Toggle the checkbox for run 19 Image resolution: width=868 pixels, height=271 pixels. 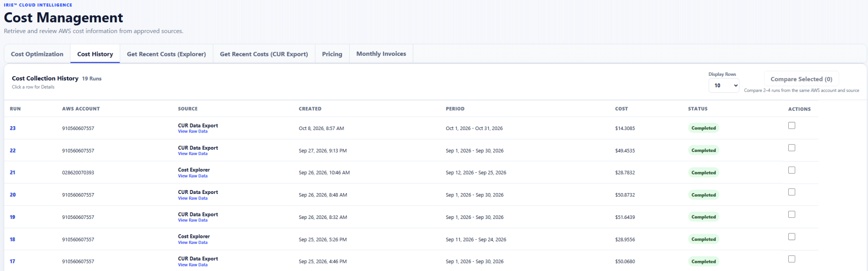(x=791, y=214)
